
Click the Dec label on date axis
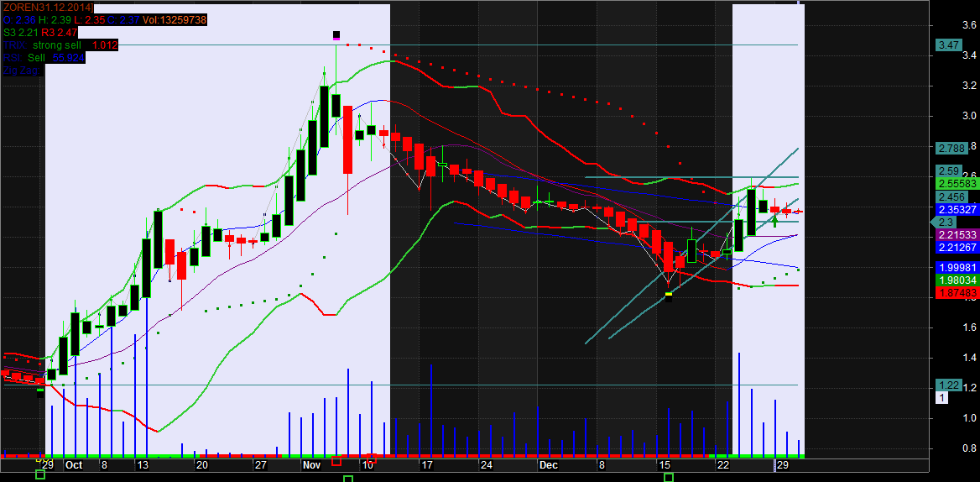(549, 464)
